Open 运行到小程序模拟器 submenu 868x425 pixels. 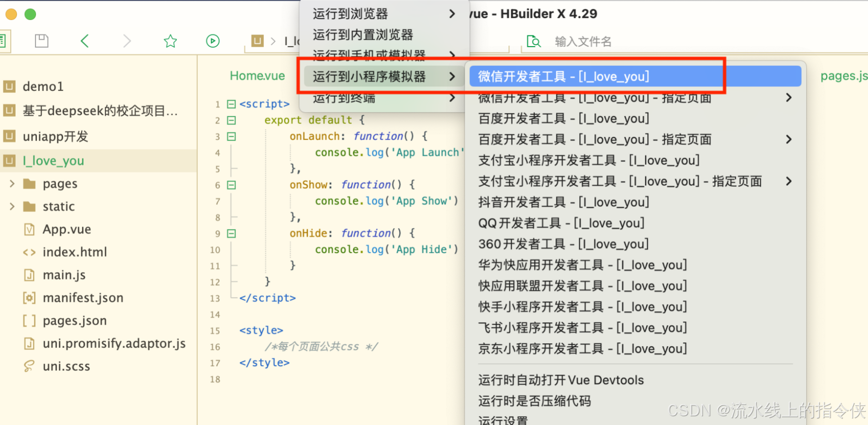point(384,76)
